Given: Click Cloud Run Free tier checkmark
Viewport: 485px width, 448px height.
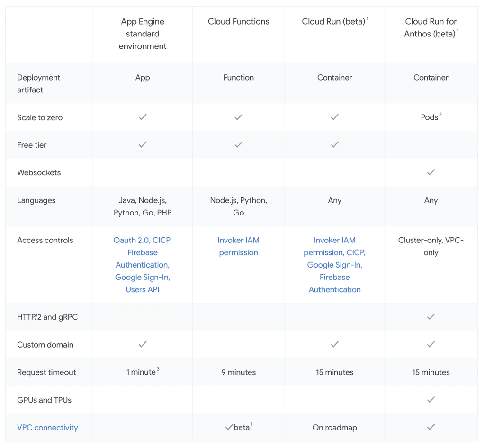Looking at the screenshot, I should (335, 144).
